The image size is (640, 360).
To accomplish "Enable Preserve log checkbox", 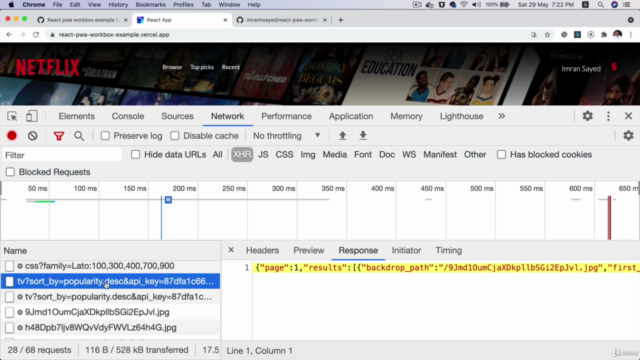I will tap(105, 136).
